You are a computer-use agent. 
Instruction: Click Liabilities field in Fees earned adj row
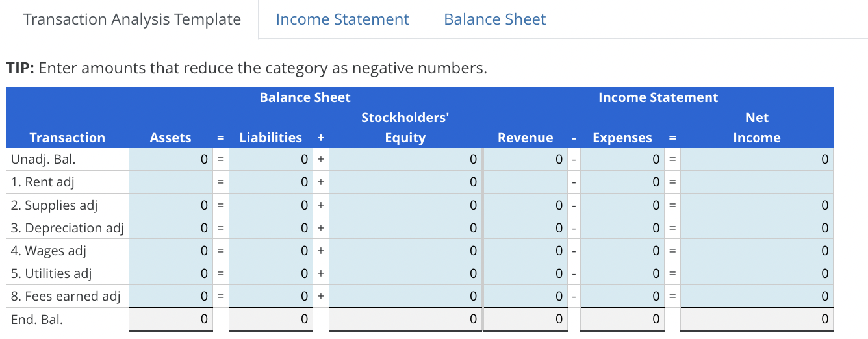[271, 296]
